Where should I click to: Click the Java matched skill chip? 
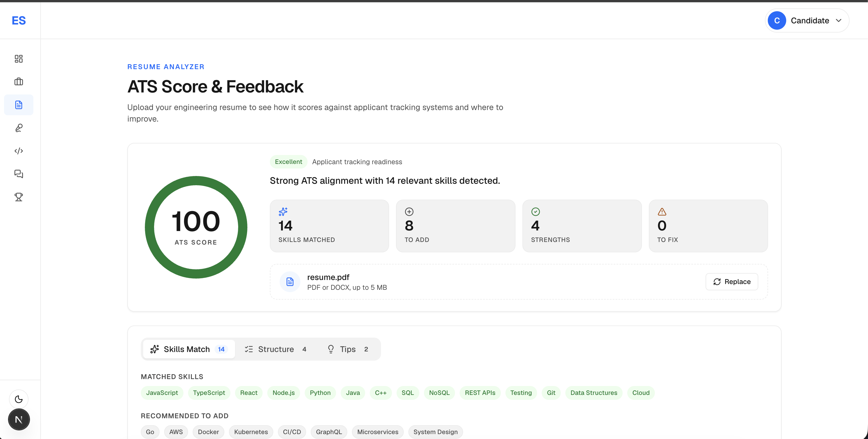point(353,393)
